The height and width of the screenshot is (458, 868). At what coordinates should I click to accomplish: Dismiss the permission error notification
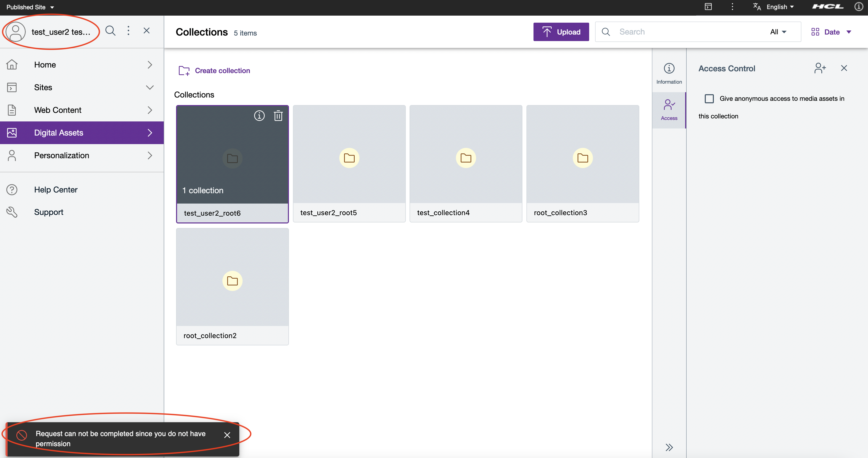[x=227, y=435]
